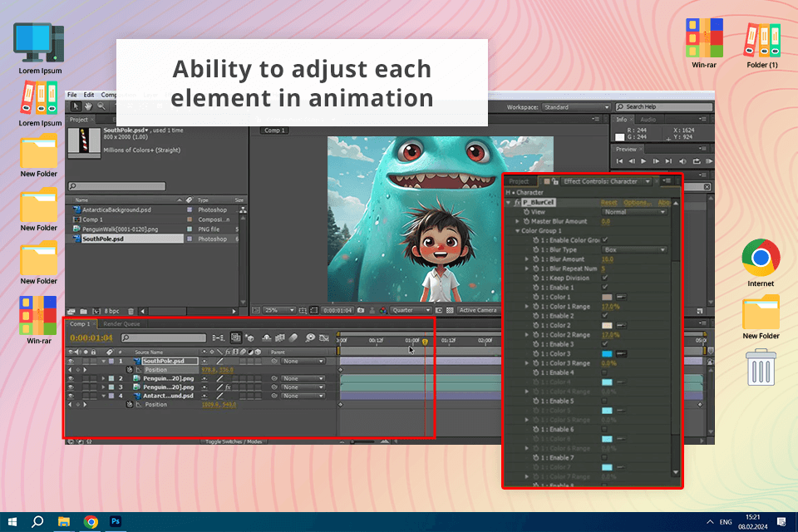Play the preview with the Play button
Image resolution: width=798 pixels, height=532 pixels.
tap(643, 161)
